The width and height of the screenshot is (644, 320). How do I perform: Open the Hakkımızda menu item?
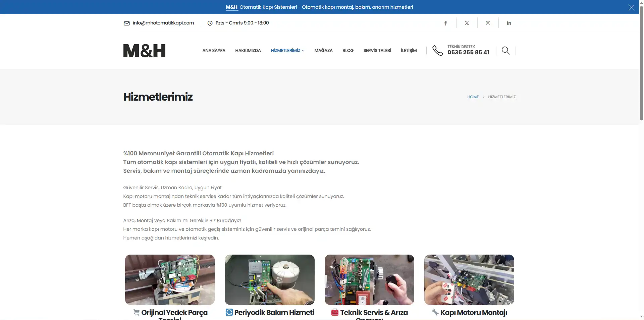(x=248, y=51)
